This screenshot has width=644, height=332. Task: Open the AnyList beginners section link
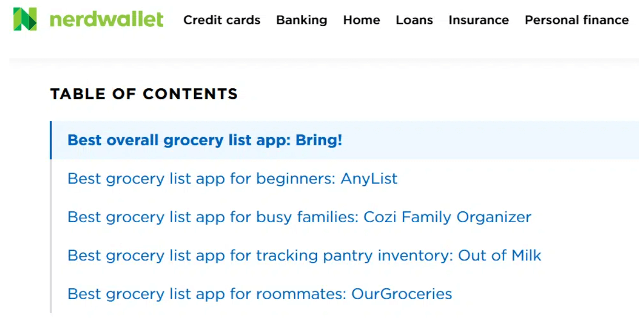coord(233,179)
